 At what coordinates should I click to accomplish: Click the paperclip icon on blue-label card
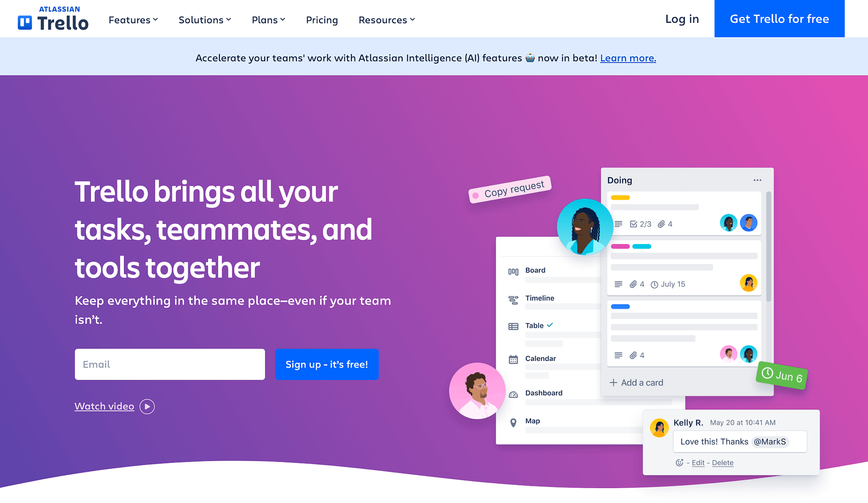tap(633, 355)
